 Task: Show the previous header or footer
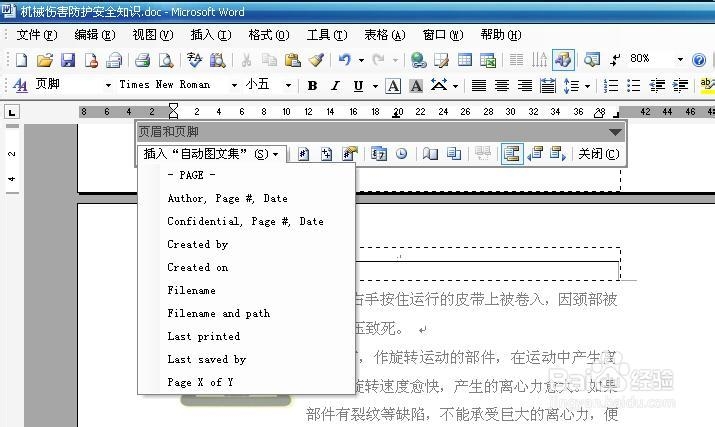[x=534, y=154]
